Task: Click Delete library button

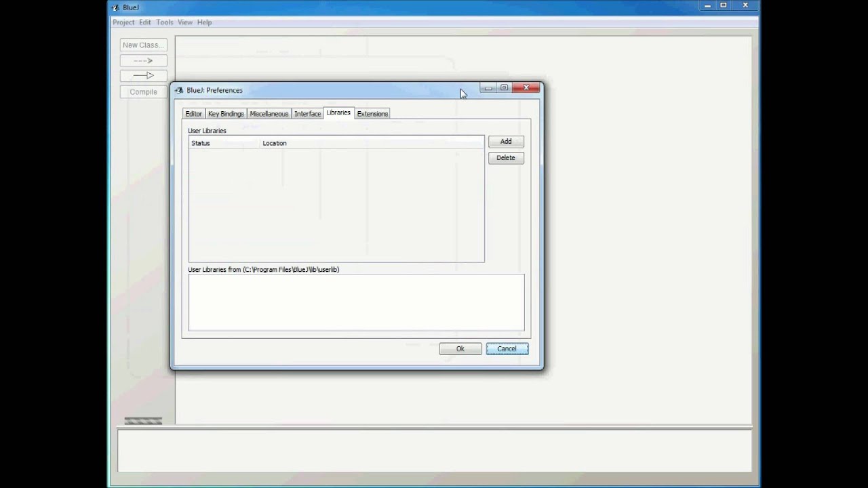Action: click(x=506, y=158)
